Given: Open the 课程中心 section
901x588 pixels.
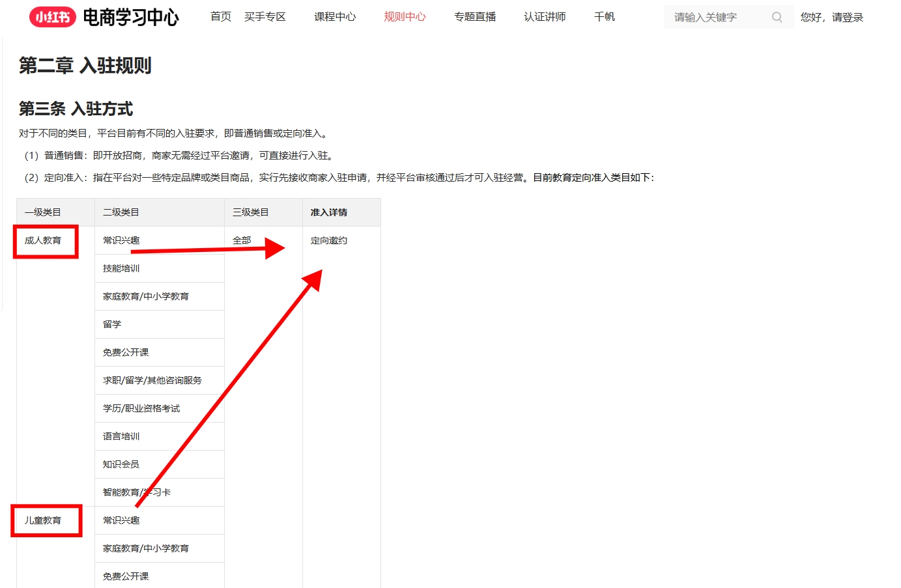Looking at the screenshot, I should tap(335, 17).
